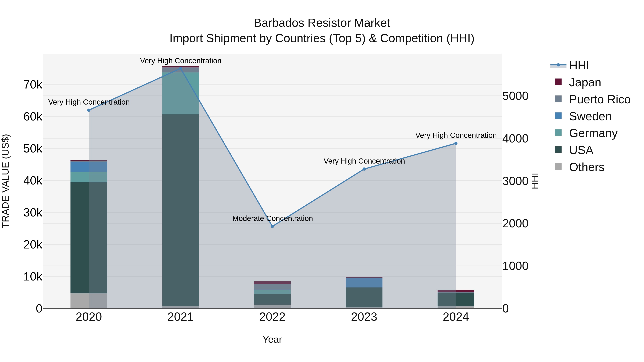Image resolution: width=644 pixels, height=362 pixels.
Task: Click the 2022 x-axis tick label
Action: pos(272,317)
